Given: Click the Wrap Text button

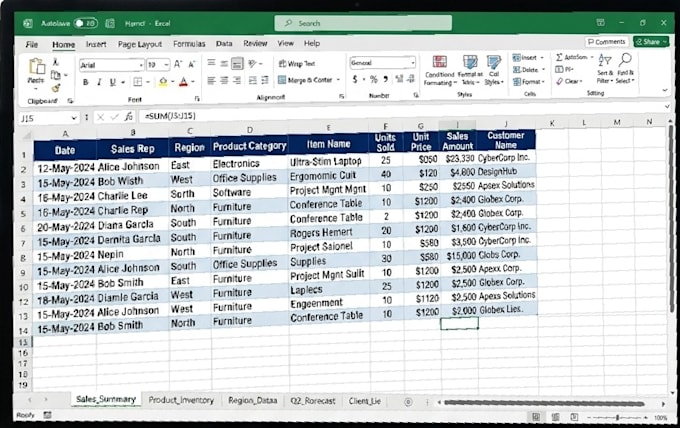Looking at the screenshot, I should 297,64.
